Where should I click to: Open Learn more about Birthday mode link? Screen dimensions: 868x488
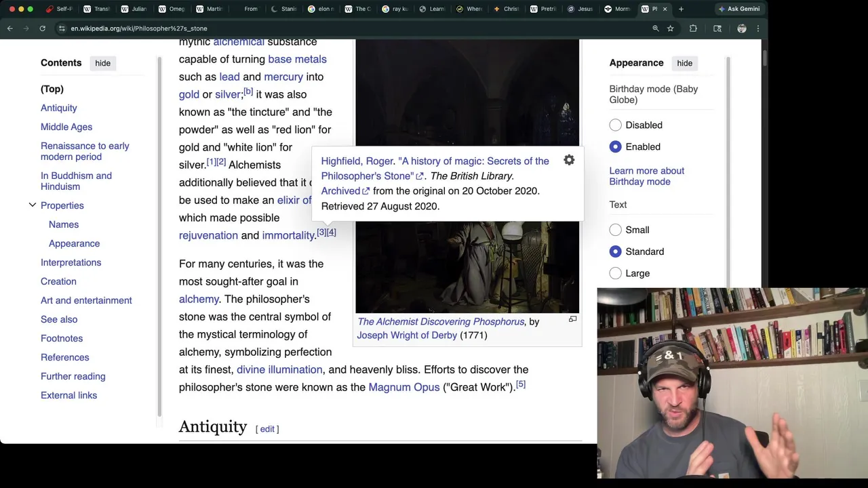(x=646, y=176)
